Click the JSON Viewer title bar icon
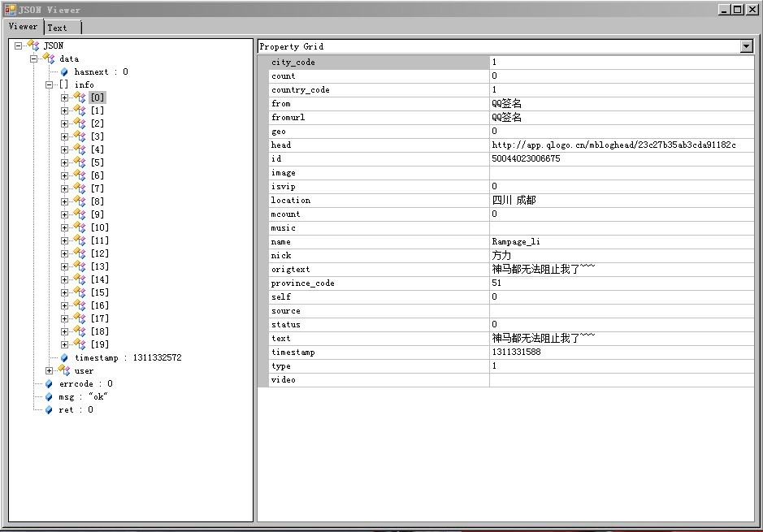Viewport: 763px width, 532px height. (11, 9)
